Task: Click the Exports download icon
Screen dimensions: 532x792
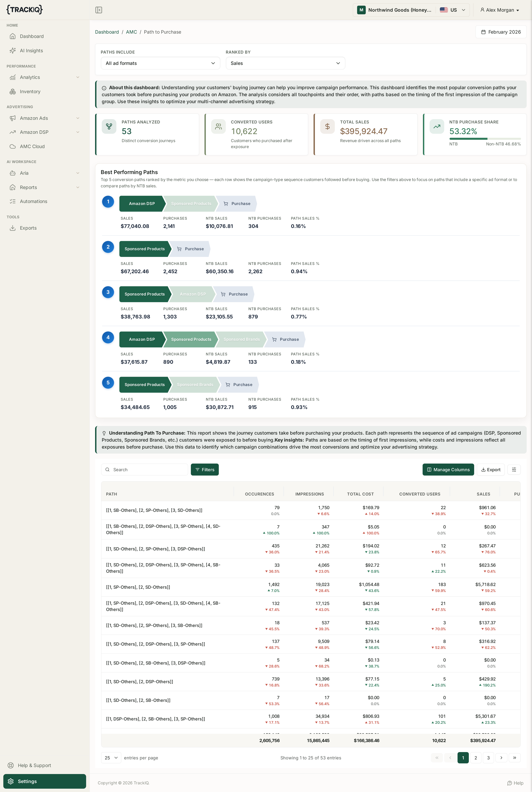Action: click(13, 228)
